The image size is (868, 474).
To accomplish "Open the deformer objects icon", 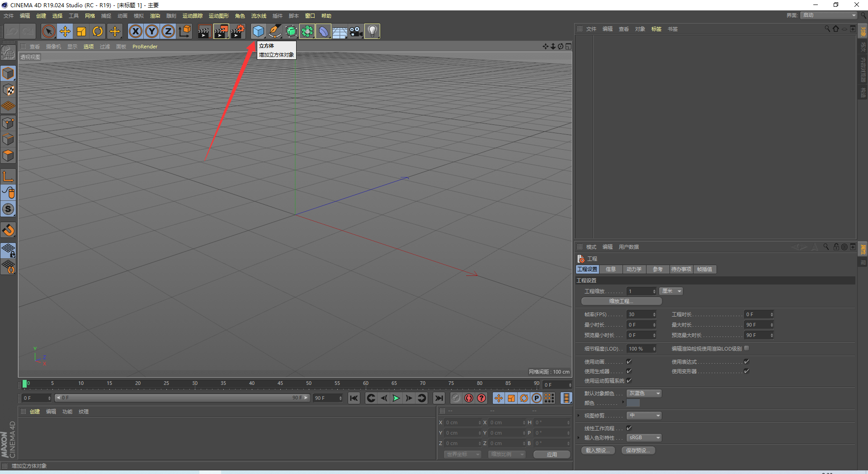I will [x=324, y=31].
